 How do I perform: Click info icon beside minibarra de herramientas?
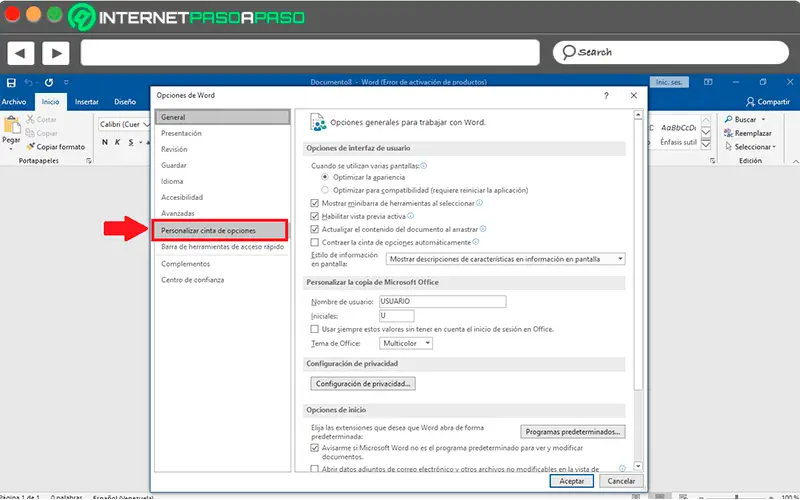[480, 203]
